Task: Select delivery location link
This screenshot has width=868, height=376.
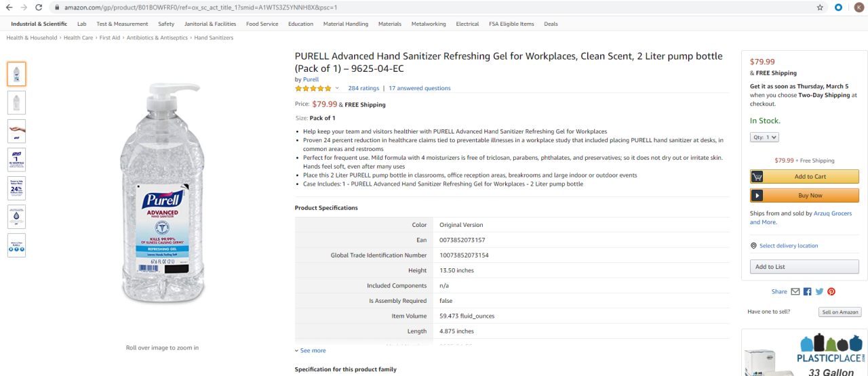Action: pos(789,246)
